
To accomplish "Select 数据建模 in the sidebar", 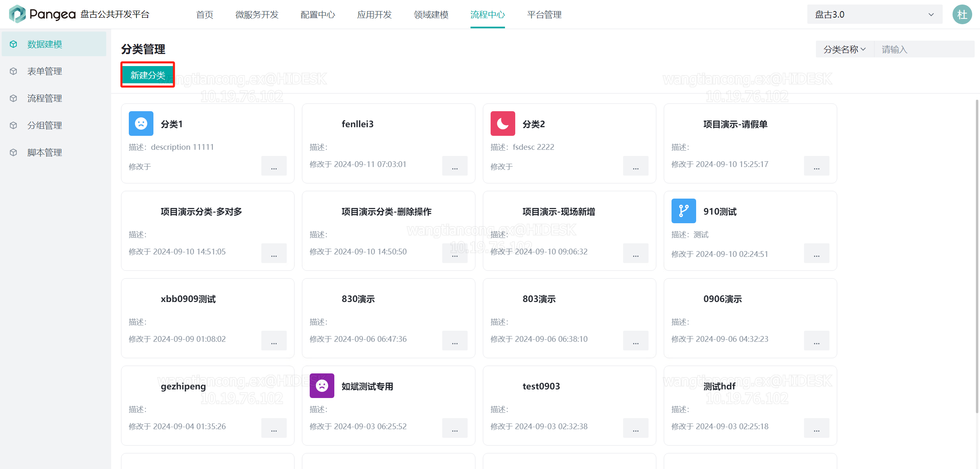I will pos(54,44).
